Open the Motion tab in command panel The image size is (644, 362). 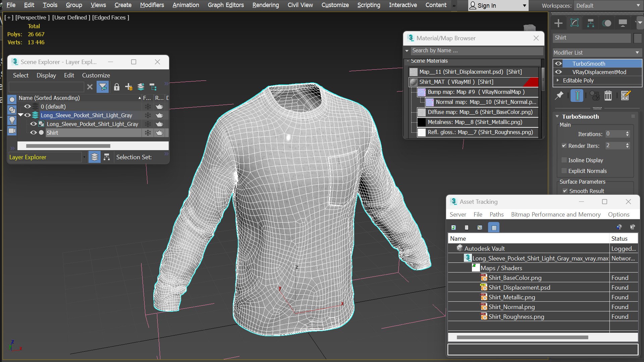point(607,23)
